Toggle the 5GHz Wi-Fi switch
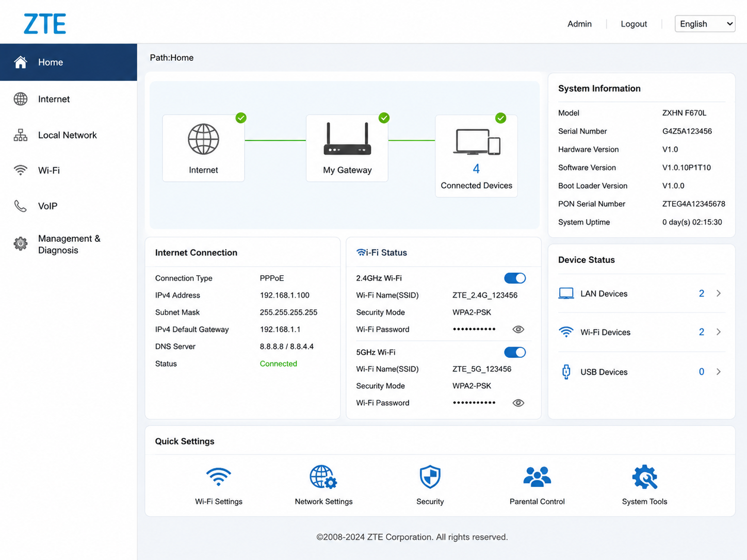747x560 pixels. pyautogui.click(x=515, y=352)
